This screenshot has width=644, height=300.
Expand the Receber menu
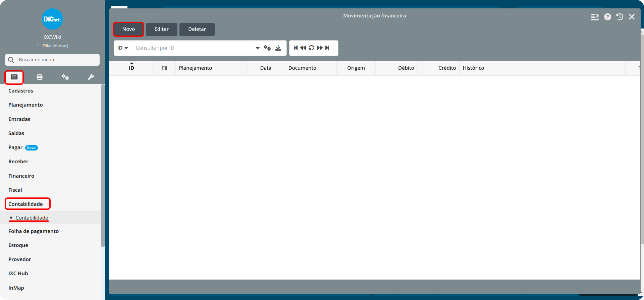pos(18,162)
